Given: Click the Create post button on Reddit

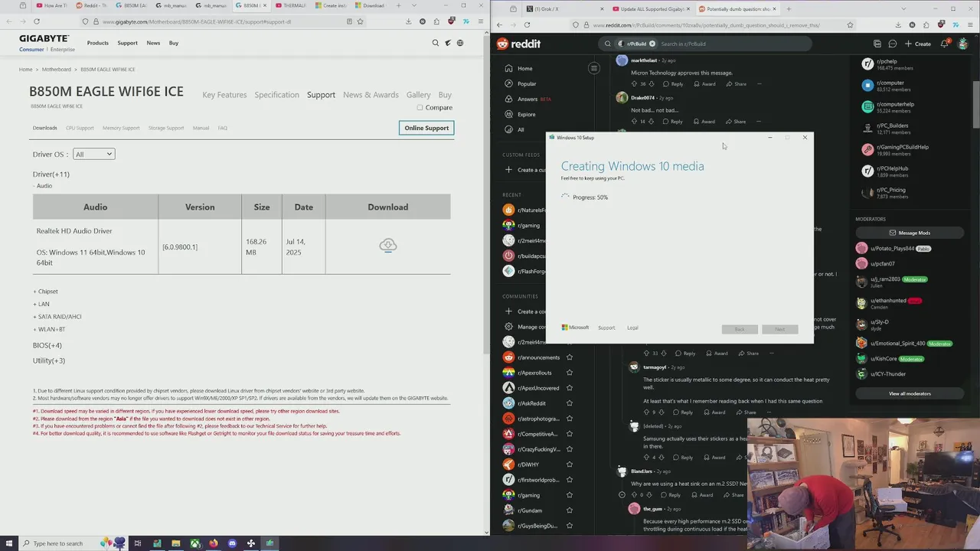Looking at the screenshot, I should [918, 44].
